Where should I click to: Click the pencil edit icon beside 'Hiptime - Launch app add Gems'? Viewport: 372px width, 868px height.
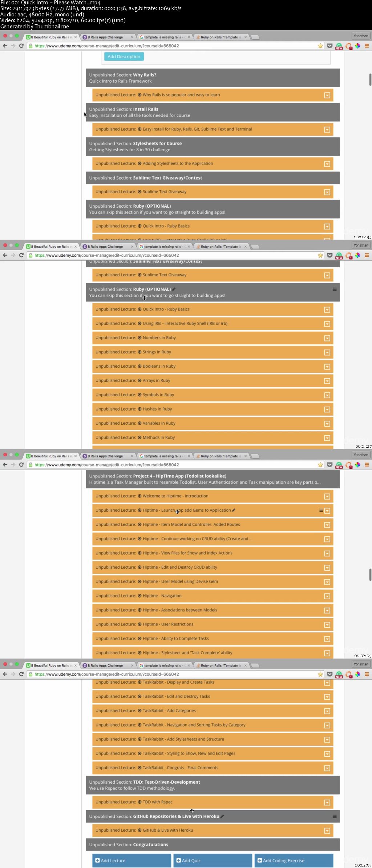[234, 510]
